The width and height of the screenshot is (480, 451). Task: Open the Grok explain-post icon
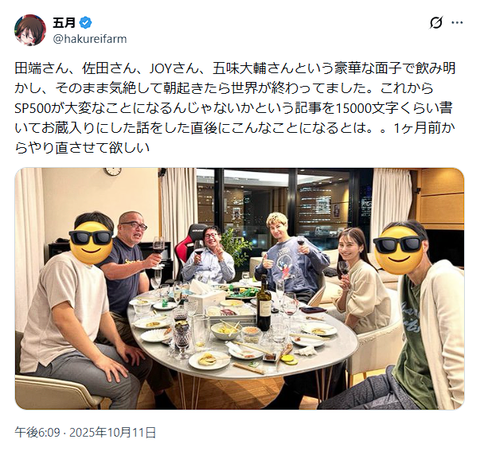(436, 23)
